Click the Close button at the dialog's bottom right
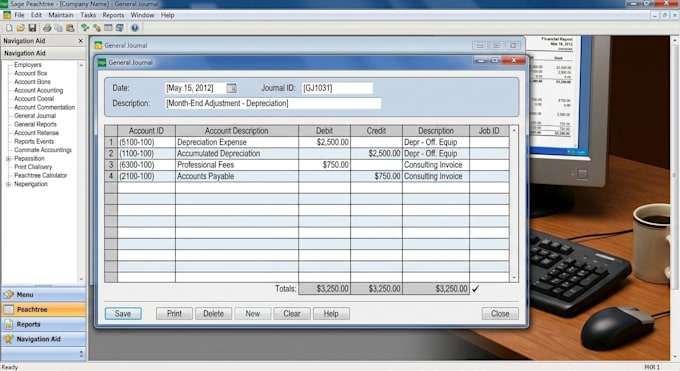680x371 pixels. pyautogui.click(x=500, y=314)
